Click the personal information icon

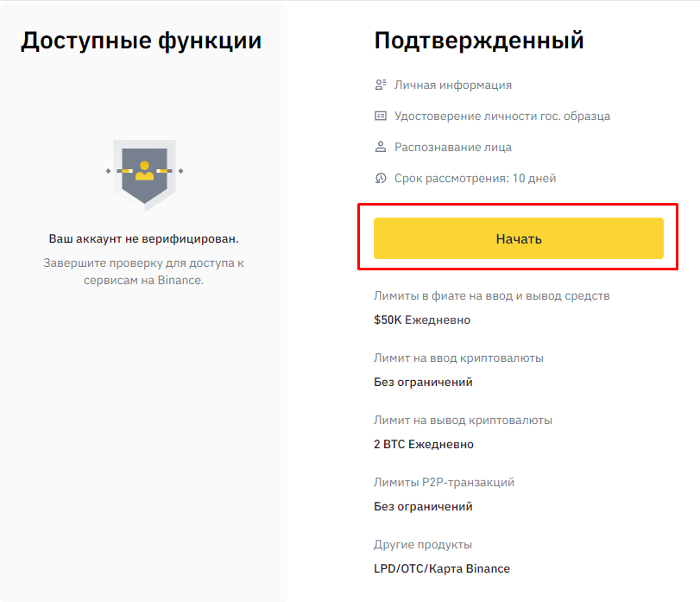coord(380,85)
